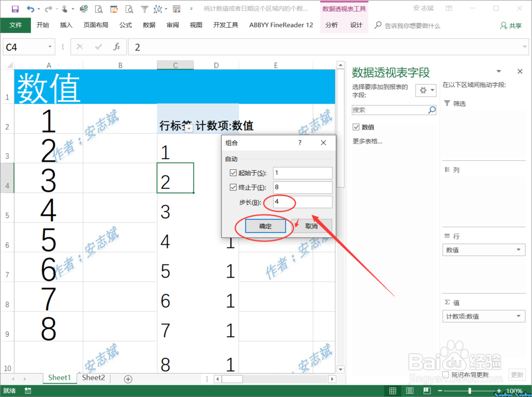Click the touch/mouse mode hand icon
This screenshot has height=397, width=532.
(64, 9)
